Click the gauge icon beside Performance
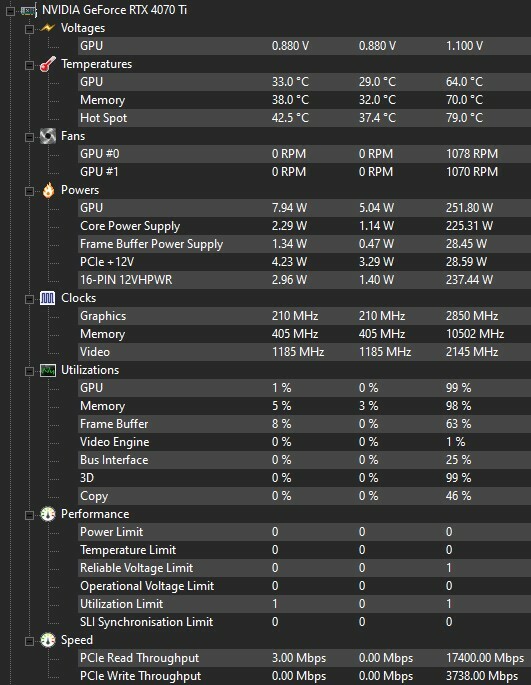The image size is (531, 685). [48, 514]
